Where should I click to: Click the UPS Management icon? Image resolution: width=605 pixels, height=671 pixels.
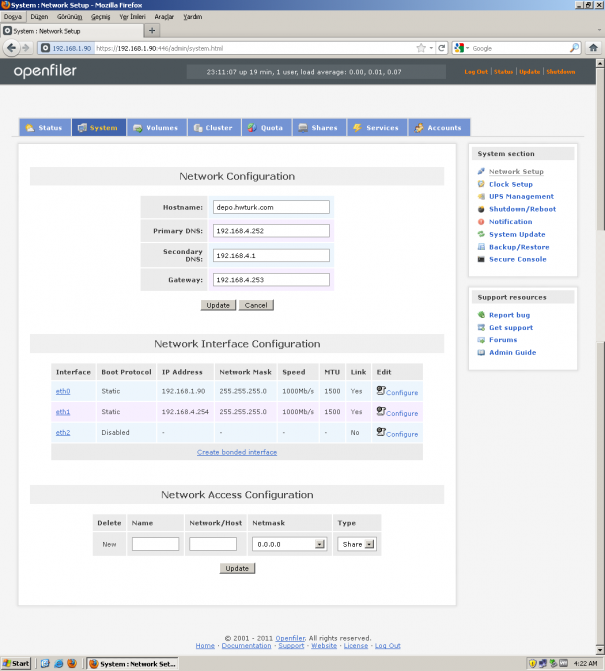(481, 196)
